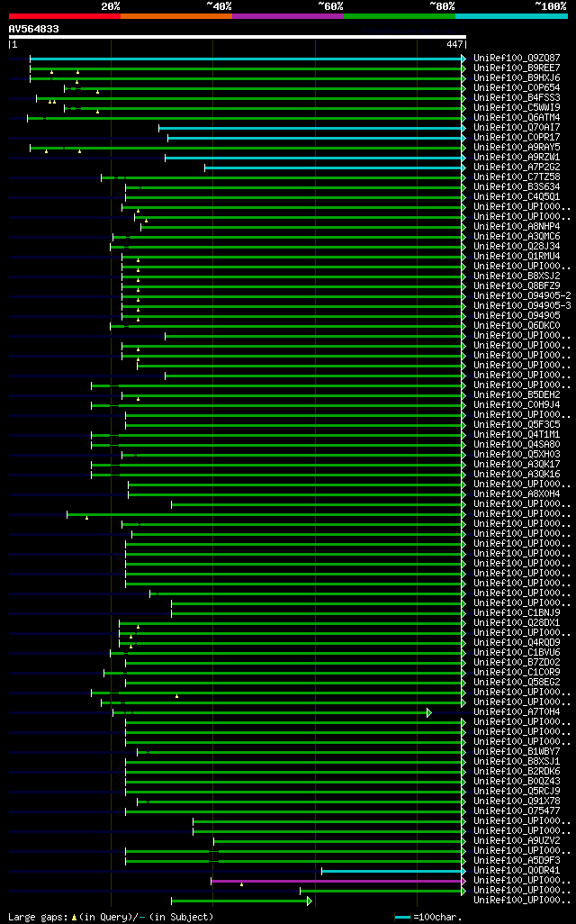This screenshot has width=576, height=924.
Task: Click the cyan alignment bar for Q70AI7
Action: (x=312, y=128)
